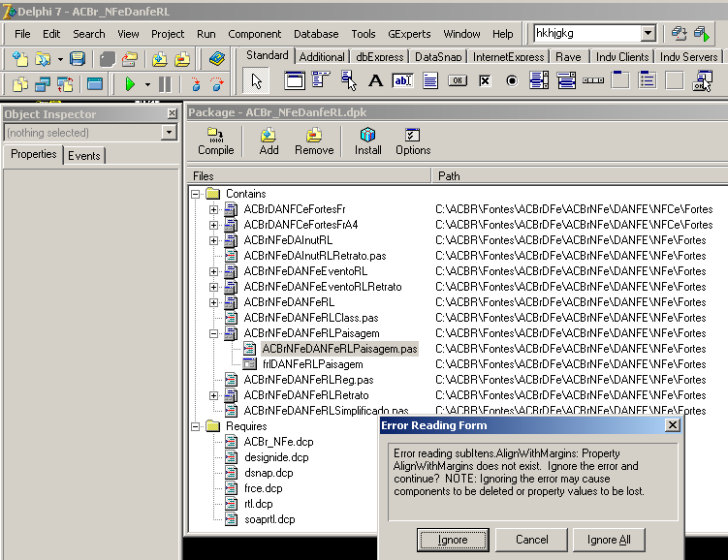Screen dimensions: 728x560
Task: Click the Pause program icon
Action: [165, 84]
